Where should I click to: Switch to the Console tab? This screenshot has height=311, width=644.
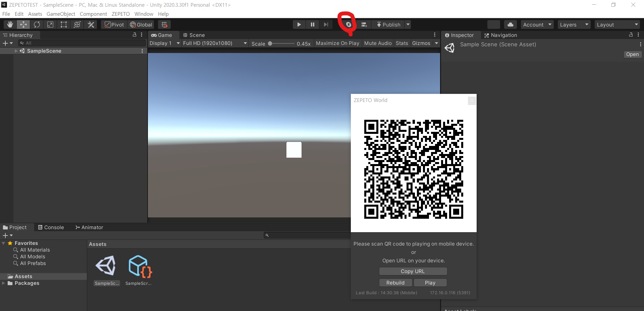pos(51,227)
